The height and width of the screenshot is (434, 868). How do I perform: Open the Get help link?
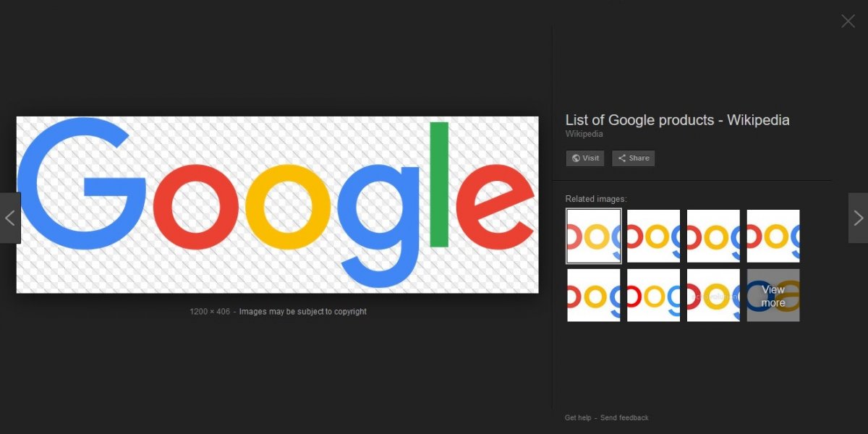coord(578,417)
